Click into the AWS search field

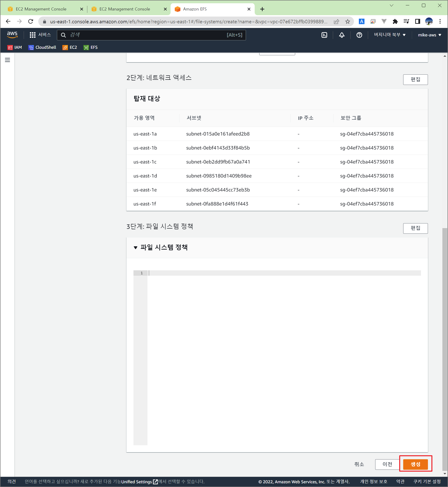click(x=145, y=35)
